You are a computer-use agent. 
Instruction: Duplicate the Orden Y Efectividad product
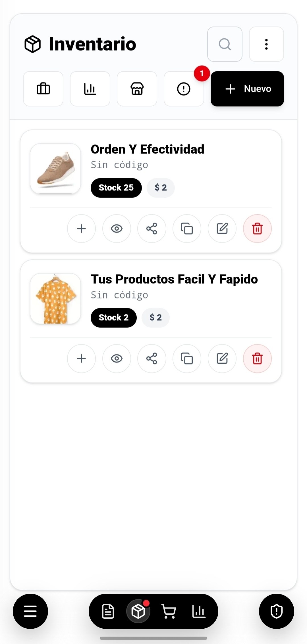pos(187,229)
